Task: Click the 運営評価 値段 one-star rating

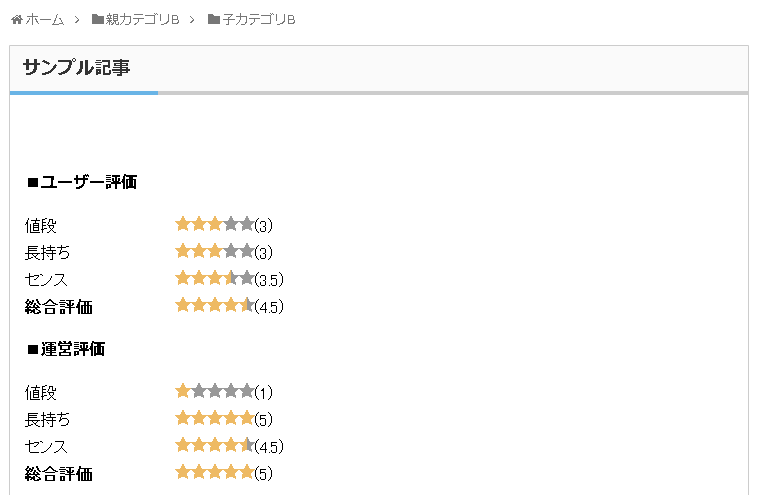Action: tap(215, 392)
